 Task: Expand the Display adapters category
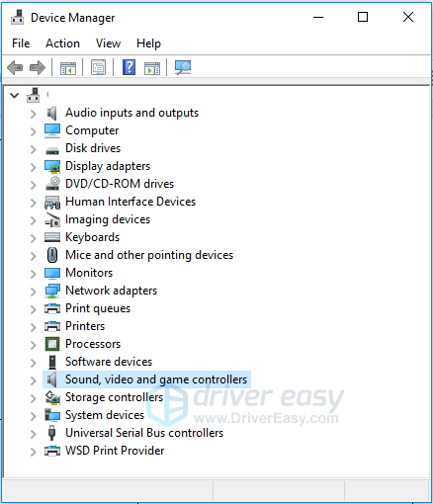pyautogui.click(x=33, y=167)
